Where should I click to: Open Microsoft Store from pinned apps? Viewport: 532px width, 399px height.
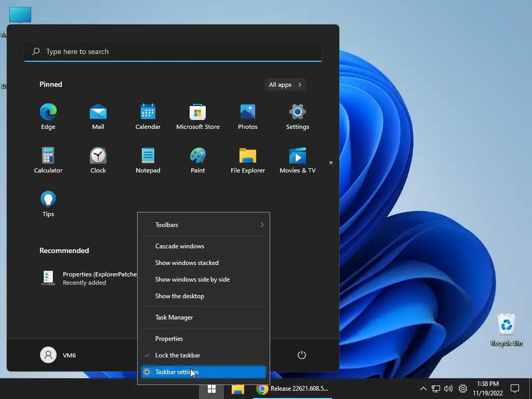pyautogui.click(x=198, y=117)
